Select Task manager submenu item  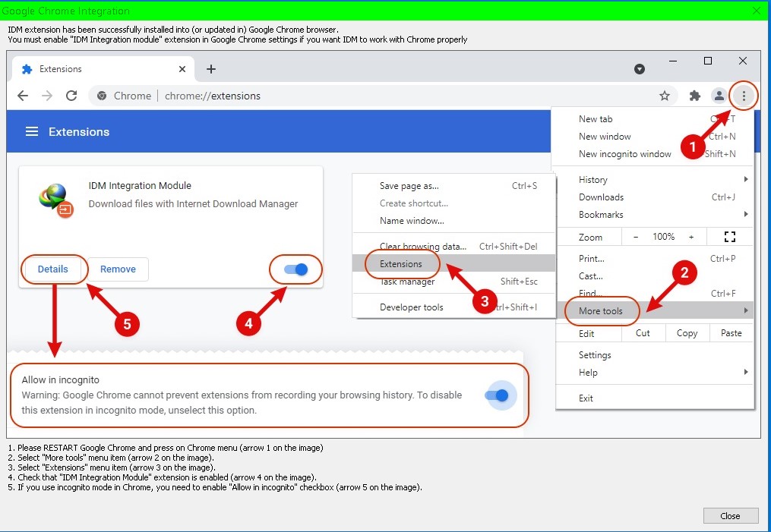tap(453, 282)
